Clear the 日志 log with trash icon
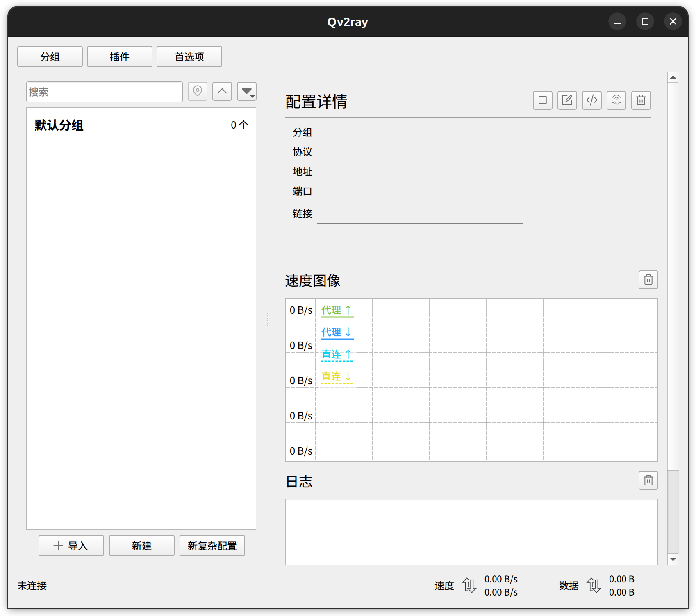 (648, 480)
